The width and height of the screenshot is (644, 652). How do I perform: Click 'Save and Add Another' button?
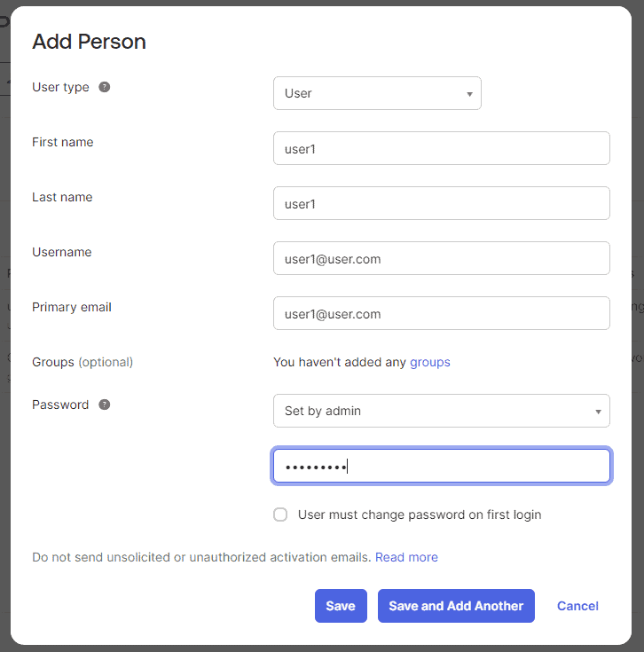pyautogui.click(x=456, y=606)
